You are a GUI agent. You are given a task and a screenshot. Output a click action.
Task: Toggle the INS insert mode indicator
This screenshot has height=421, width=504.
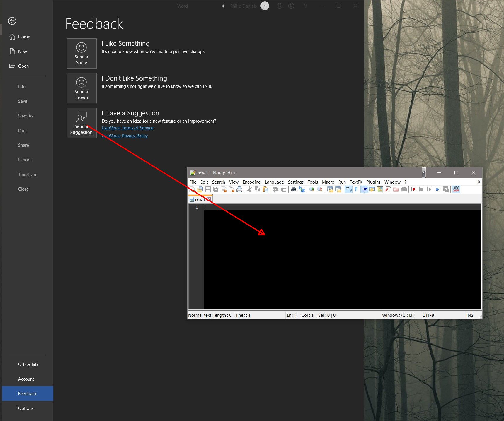pyautogui.click(x=470, y=315)
